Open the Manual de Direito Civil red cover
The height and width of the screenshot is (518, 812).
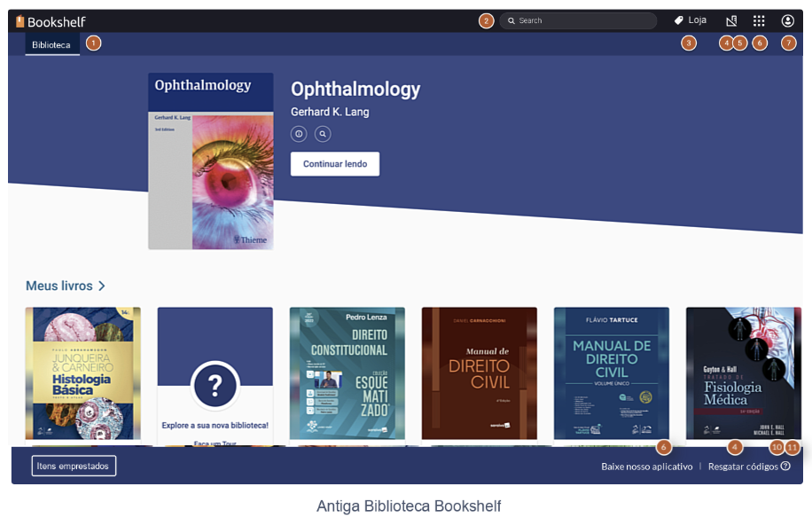(479, 373)
